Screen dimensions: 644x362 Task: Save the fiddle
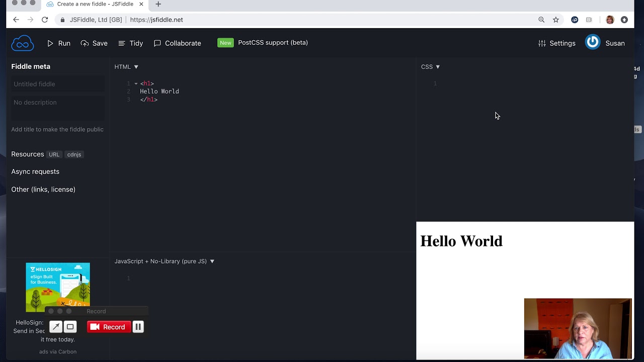[94, 43]
